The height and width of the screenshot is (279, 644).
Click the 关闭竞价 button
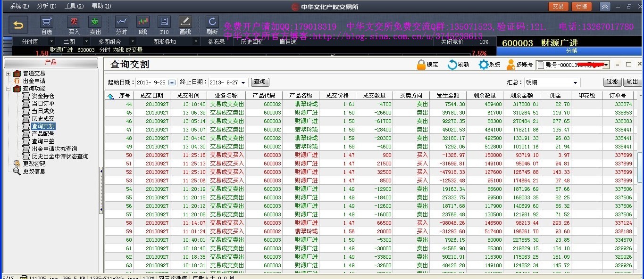[x=452, y=42]
